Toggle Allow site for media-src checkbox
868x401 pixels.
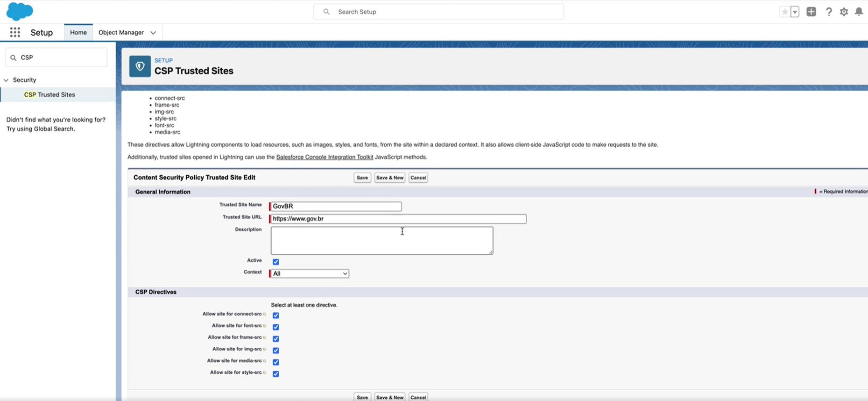click(x=276, y=362)
